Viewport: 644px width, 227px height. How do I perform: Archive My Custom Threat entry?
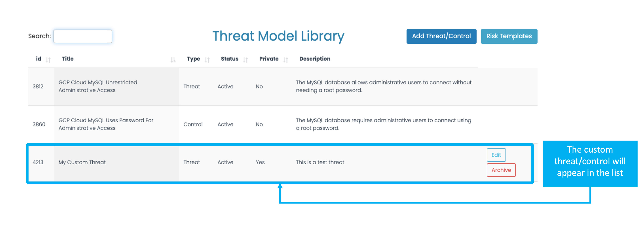(501, 170)
